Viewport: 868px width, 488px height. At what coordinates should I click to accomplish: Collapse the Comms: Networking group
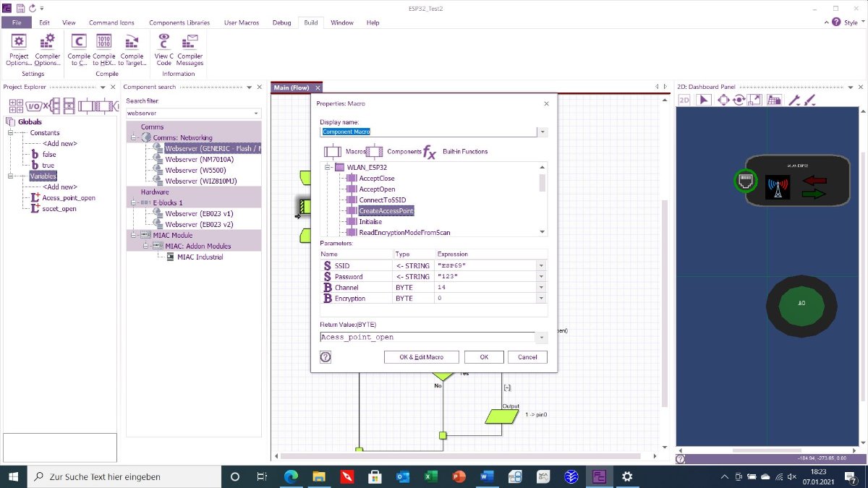[134, 137]
